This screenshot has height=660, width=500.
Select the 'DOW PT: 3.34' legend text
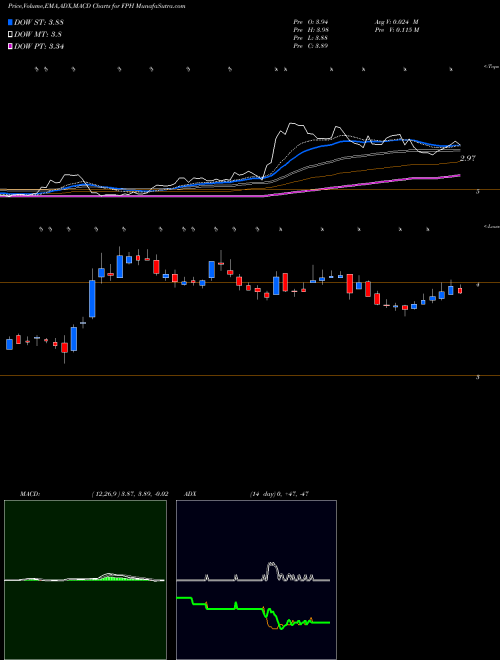pos(39,47)
